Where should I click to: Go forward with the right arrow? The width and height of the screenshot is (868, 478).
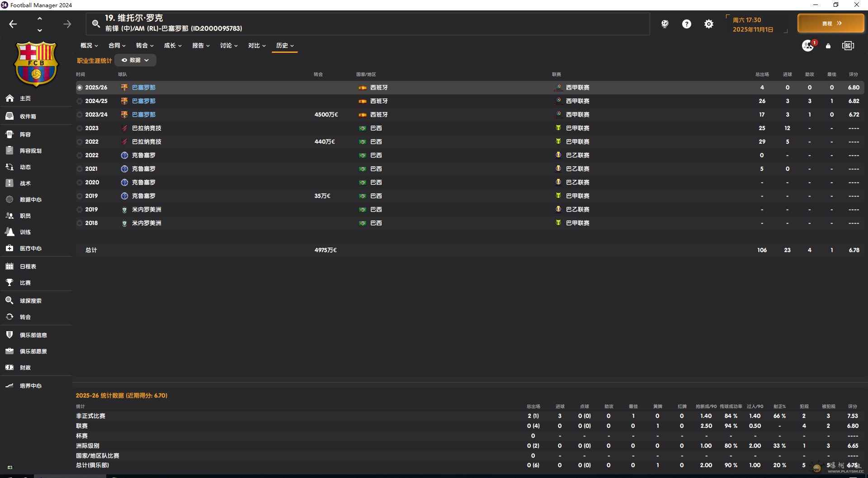pos(67,24)
